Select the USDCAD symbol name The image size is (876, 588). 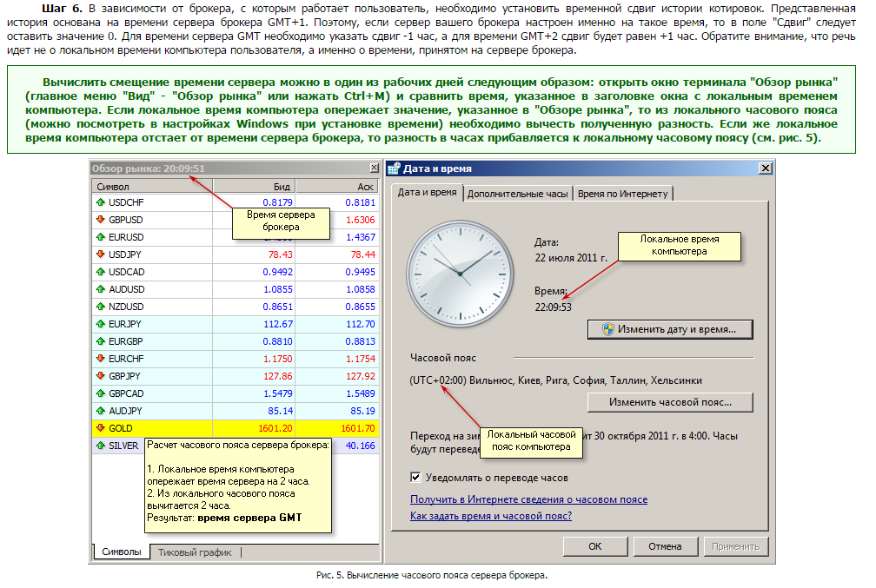[126, 272]
